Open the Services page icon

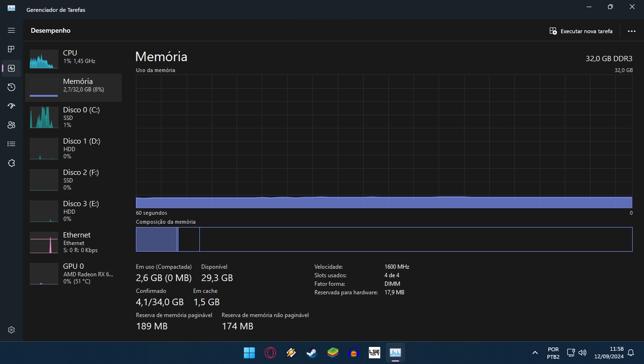[x=11, y=163]
